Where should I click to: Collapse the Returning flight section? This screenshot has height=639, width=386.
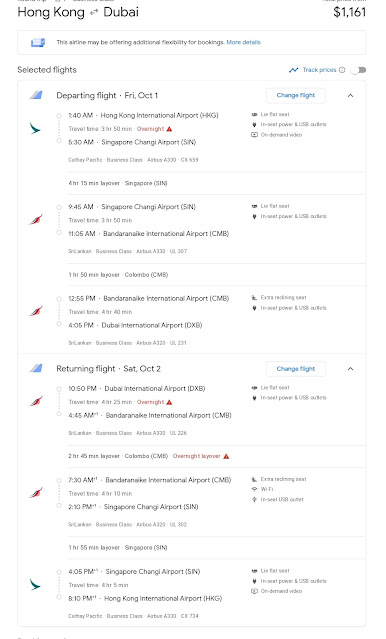click(350, 369)
